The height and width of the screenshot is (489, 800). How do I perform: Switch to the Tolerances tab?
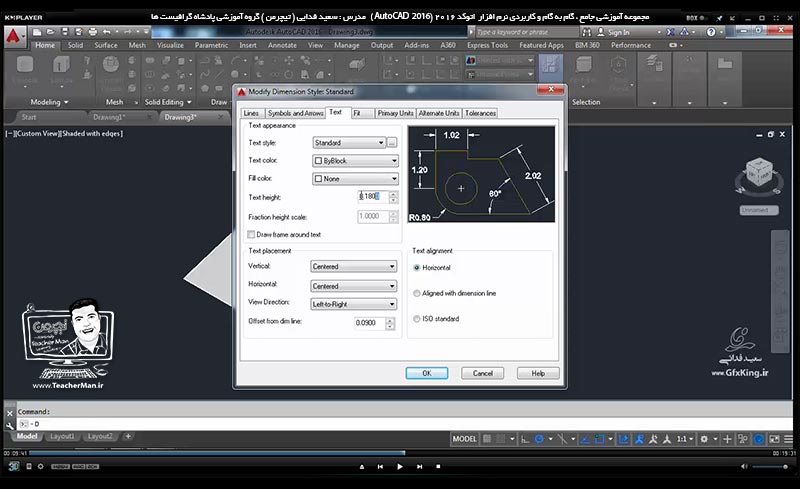pos(480,113)
